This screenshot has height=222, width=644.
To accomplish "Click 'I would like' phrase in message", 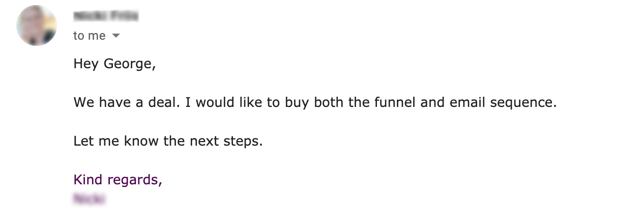I will tap(221, 102).
